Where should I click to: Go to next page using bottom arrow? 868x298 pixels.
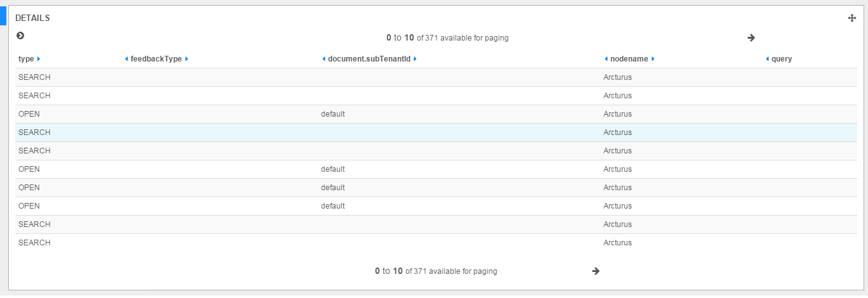point(596,271)
